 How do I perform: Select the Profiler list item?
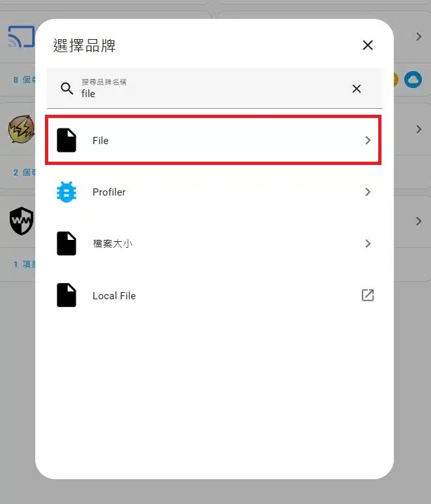pos(215,192)
